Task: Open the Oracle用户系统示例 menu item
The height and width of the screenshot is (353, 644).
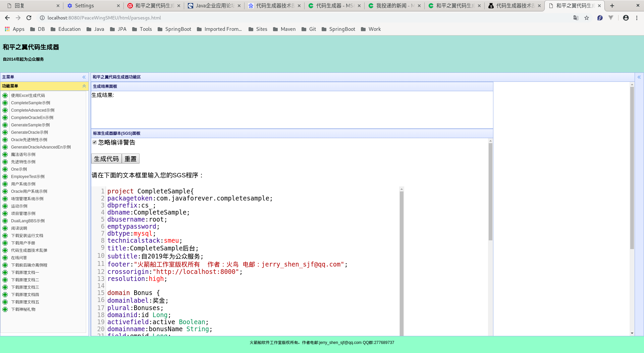Action: click(29, 191)
